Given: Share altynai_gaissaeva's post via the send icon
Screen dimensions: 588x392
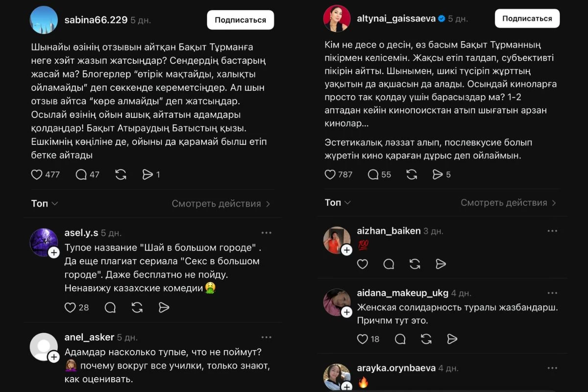Looking at the screenshot, I should click(x=438, y=174).
